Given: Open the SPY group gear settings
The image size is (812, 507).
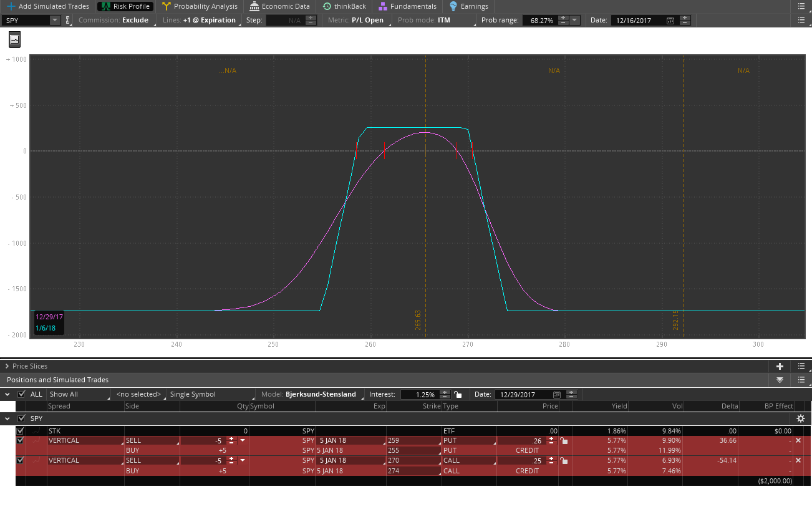Looking at the screenshot, I should point(801,418).
